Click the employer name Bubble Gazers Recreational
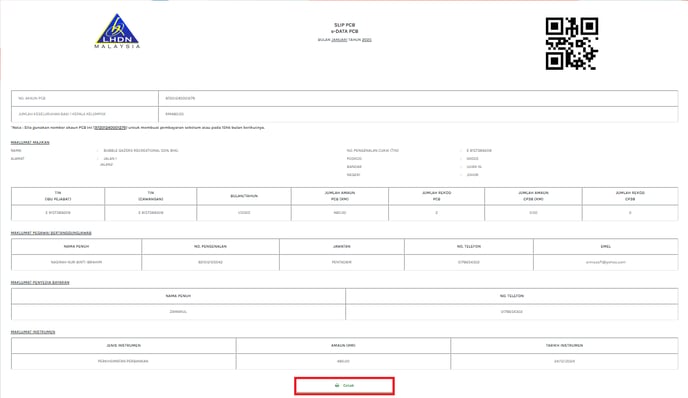This screenshot has height=398, width=688. click(x=141, y=151)
